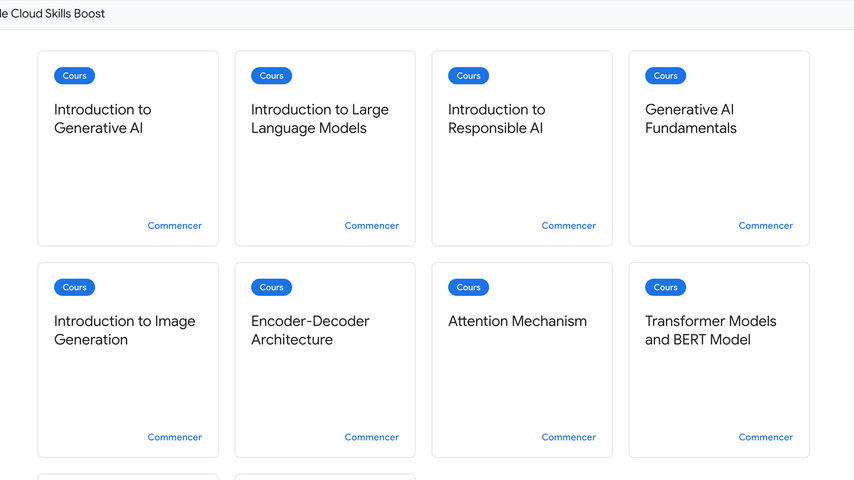Viewport: 854px width, 480px height.
Task: Open the Introduction to Generative AI title
Action: pyautogui.click(x=103, y=119)
